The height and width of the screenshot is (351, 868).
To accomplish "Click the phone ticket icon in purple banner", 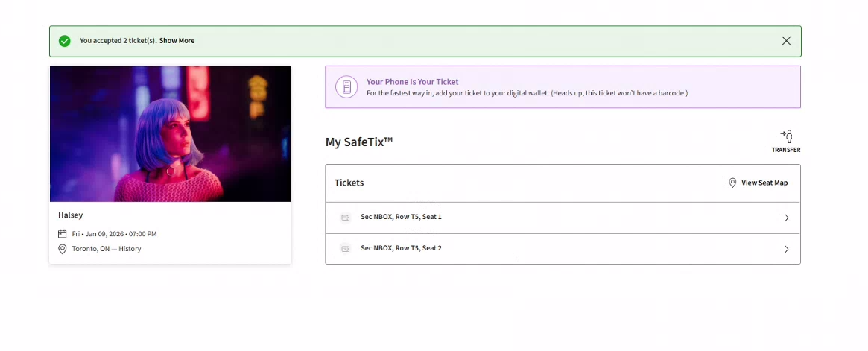I will (346, 87).
